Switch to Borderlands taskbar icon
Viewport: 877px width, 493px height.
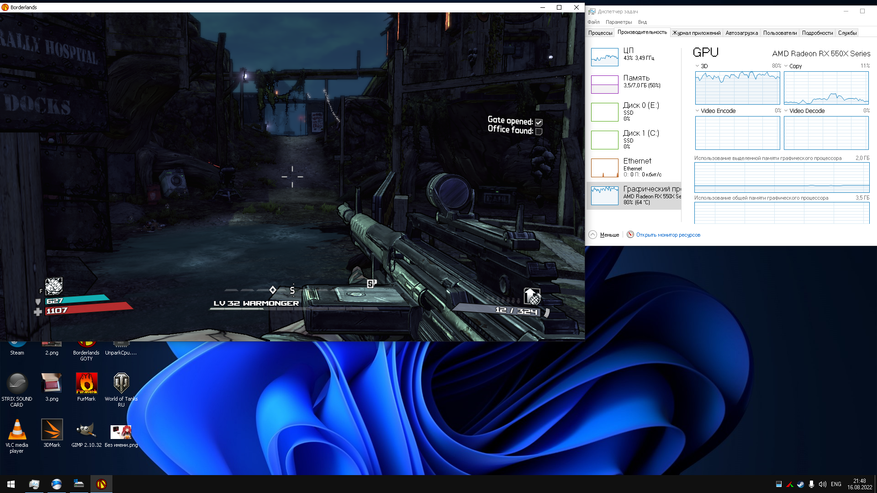click(101, 484)
